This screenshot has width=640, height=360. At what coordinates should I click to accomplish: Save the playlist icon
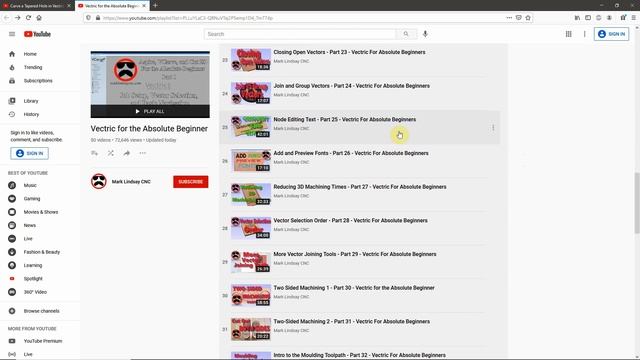(95, 153)
